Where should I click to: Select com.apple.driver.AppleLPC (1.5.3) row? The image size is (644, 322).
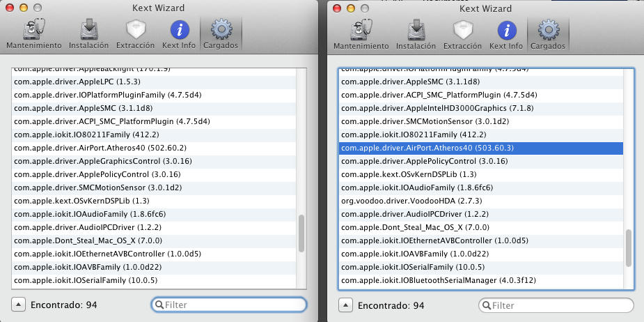click(154, 82)
